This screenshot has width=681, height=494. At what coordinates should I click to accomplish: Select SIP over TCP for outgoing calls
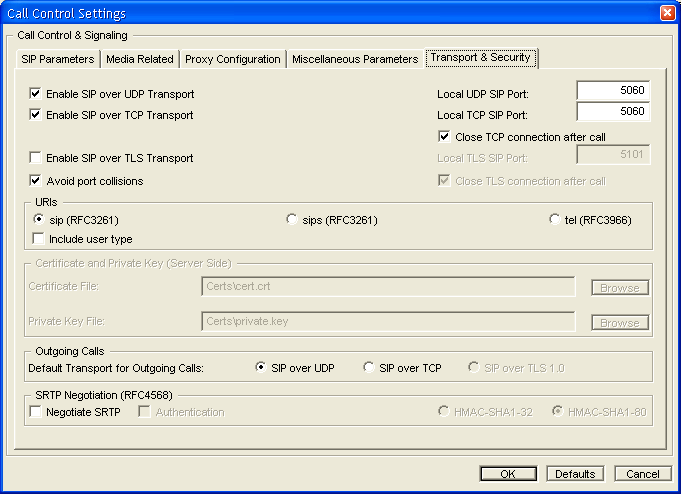[x=369, y=368]
